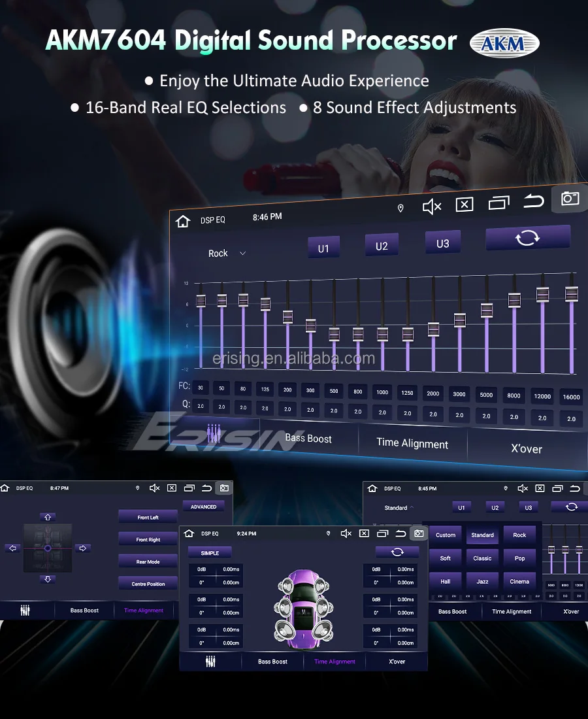Adjust the 16000 Hz band slider
Image resolution: width=588 pixels, height=719 pixels.
coord(572,294)
